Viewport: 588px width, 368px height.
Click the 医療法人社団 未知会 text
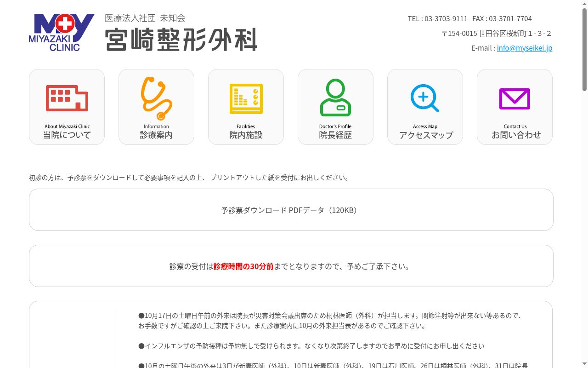tap(145, 18)
